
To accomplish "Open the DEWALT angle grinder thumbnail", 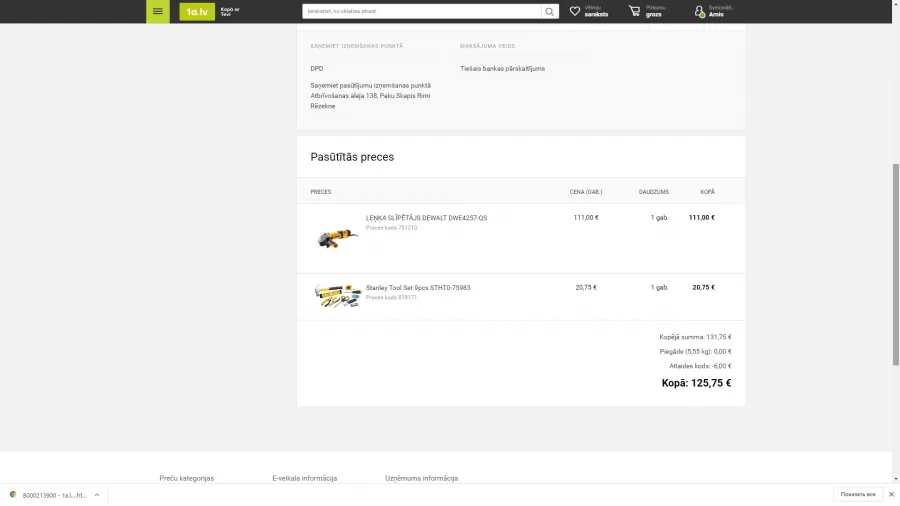I will [x=338, y=237].
